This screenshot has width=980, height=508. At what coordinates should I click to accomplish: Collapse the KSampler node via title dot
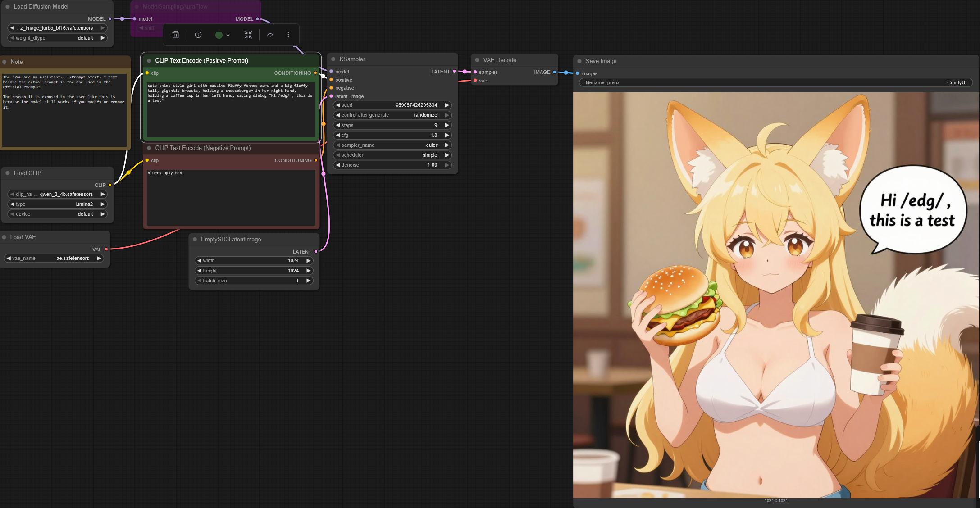(x=333, y=59)
